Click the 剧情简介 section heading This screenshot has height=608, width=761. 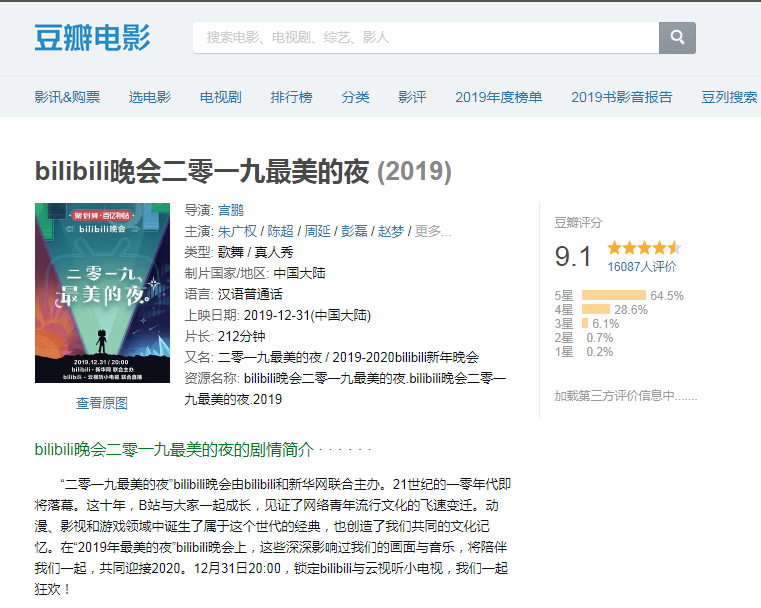coord(174,449)
